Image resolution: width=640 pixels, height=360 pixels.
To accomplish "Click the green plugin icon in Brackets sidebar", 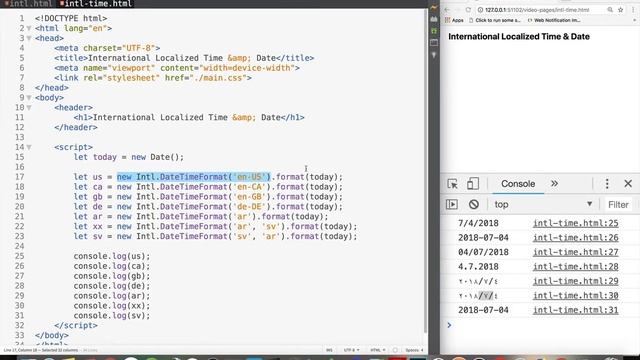I will pos(434,31).
